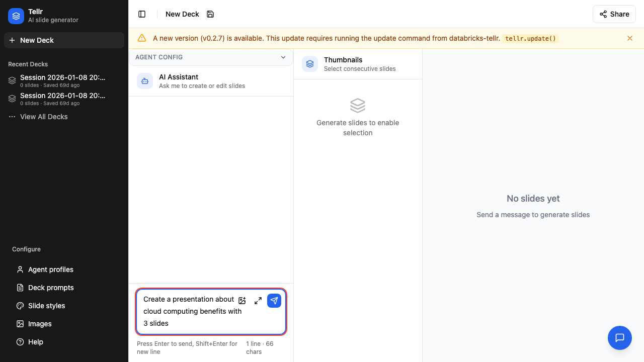Viewport: 644px width, 362px height.
Task: Click the AI Assistant robot icon
Action: [145, 81]
